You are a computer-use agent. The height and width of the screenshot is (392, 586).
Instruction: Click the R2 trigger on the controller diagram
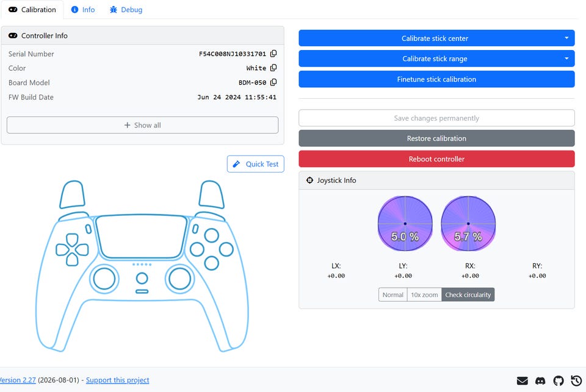[x=212, y=194]
